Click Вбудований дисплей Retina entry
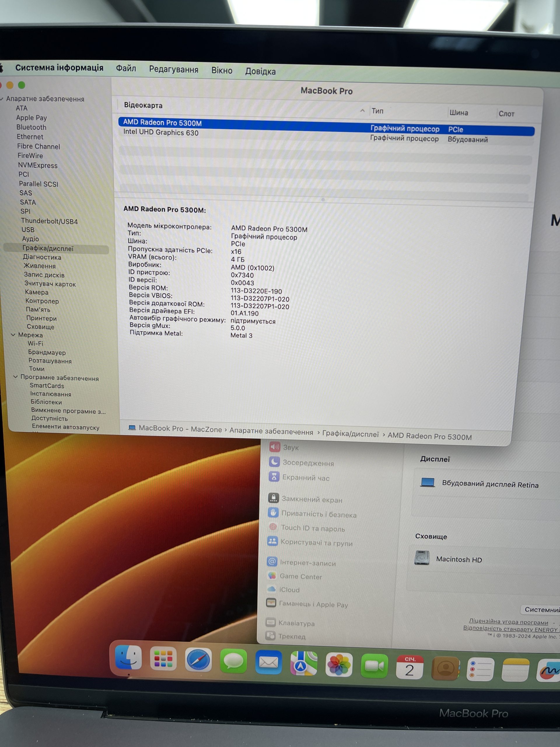This screenshot has height=747, width=560. [479, 484]
